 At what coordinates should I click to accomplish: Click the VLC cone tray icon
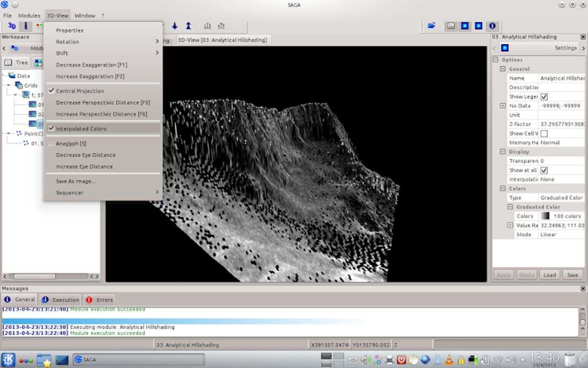pos(449,360)
